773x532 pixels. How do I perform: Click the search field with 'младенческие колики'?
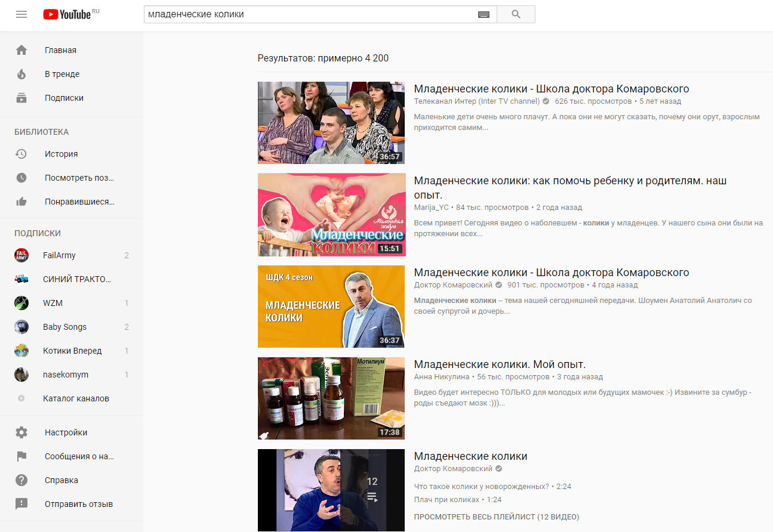click(x=310, y=14)
